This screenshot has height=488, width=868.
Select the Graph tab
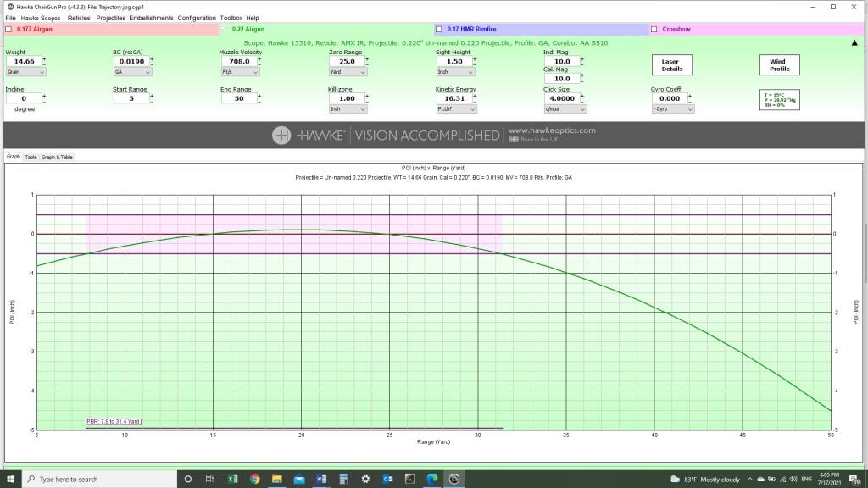click(14, 157)
